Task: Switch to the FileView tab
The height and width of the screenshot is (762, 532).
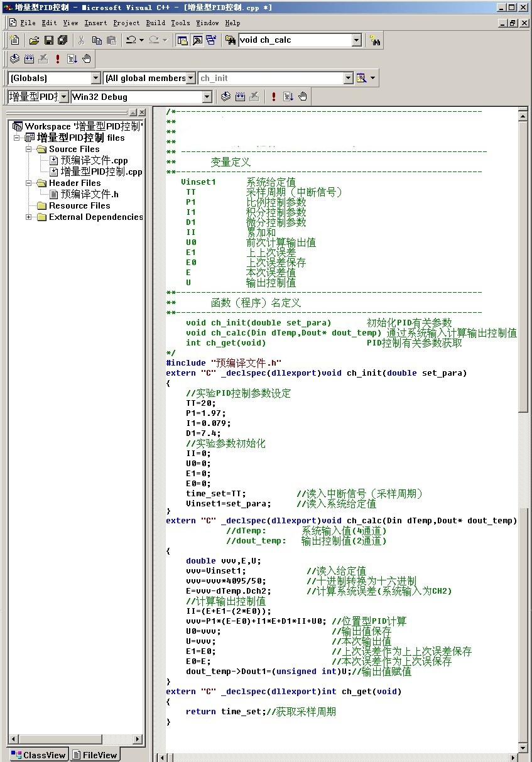Action: [94, 754]
